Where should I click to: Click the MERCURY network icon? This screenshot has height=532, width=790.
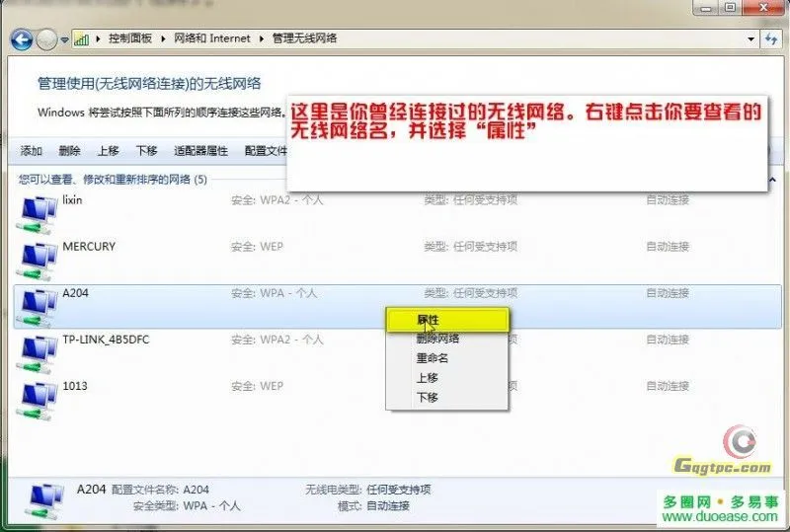(37, 262)
